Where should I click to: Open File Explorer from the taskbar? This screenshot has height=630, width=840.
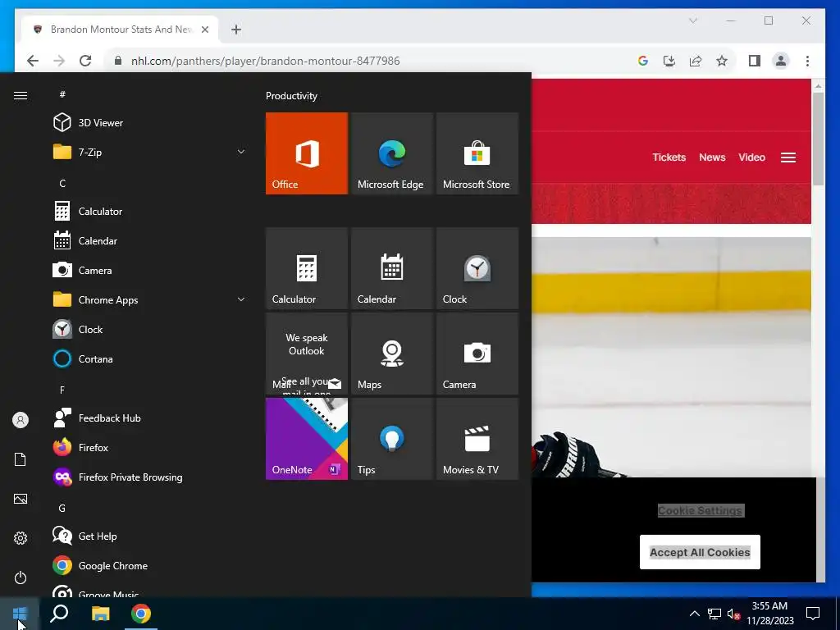pos(100,614)
